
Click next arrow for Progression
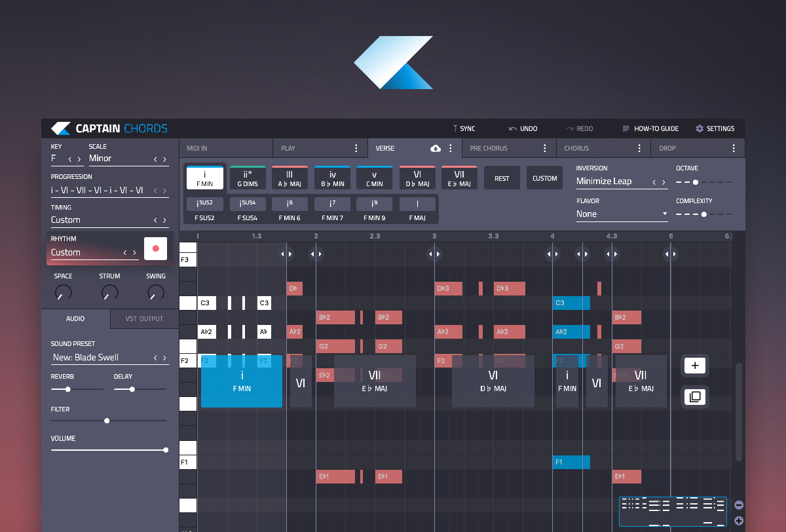point(165,191)
